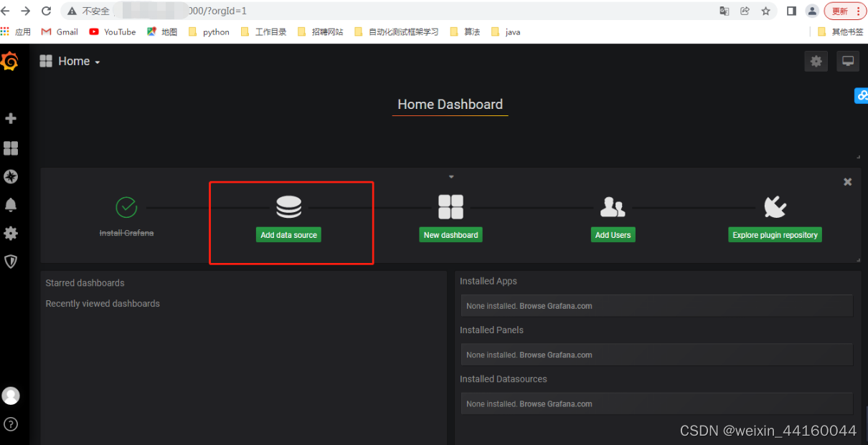Open the Configuration gear in the sidebar

coord(11,234)
